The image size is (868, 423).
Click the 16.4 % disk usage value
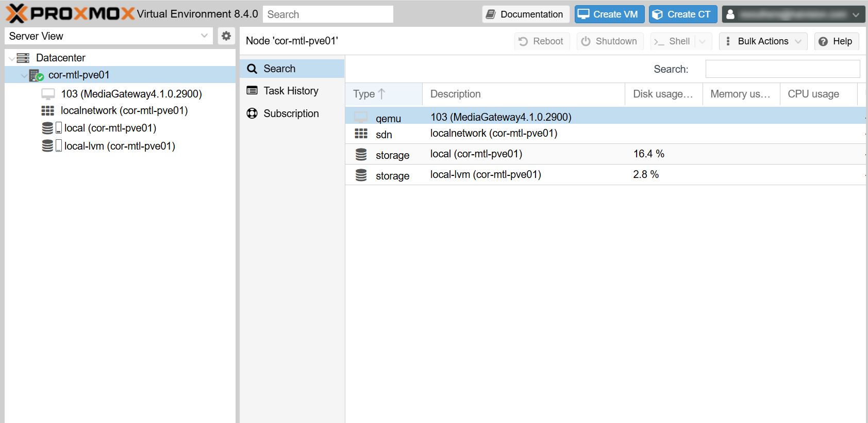pyautogui.click(x=648, y=154)
